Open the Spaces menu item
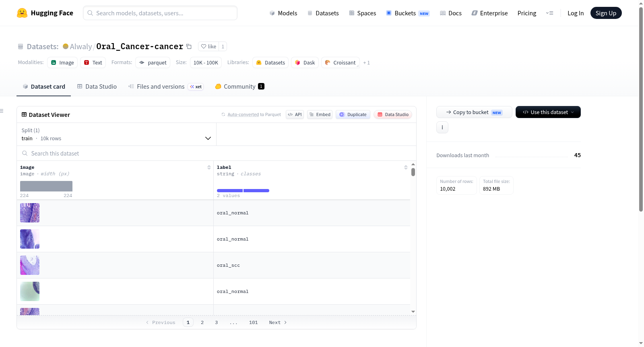 point(363,13)
